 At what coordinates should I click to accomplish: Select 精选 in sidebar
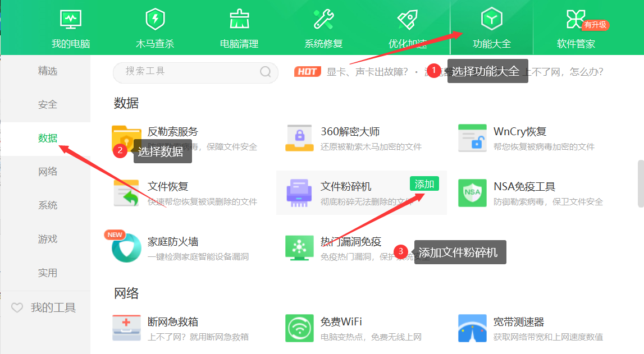48,71
